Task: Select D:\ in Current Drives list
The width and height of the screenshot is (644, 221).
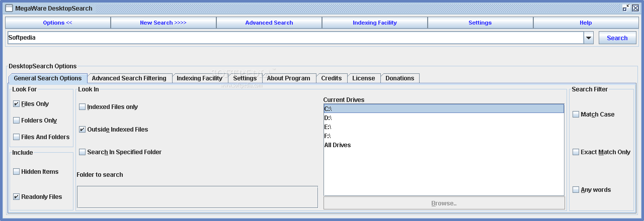Action: tap(444, 118)
